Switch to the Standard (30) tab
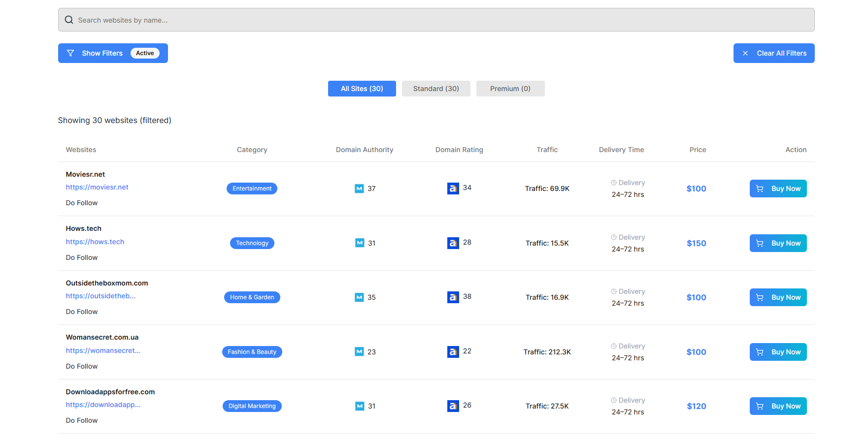Screen dimensions: 868x442 (436, 89)
